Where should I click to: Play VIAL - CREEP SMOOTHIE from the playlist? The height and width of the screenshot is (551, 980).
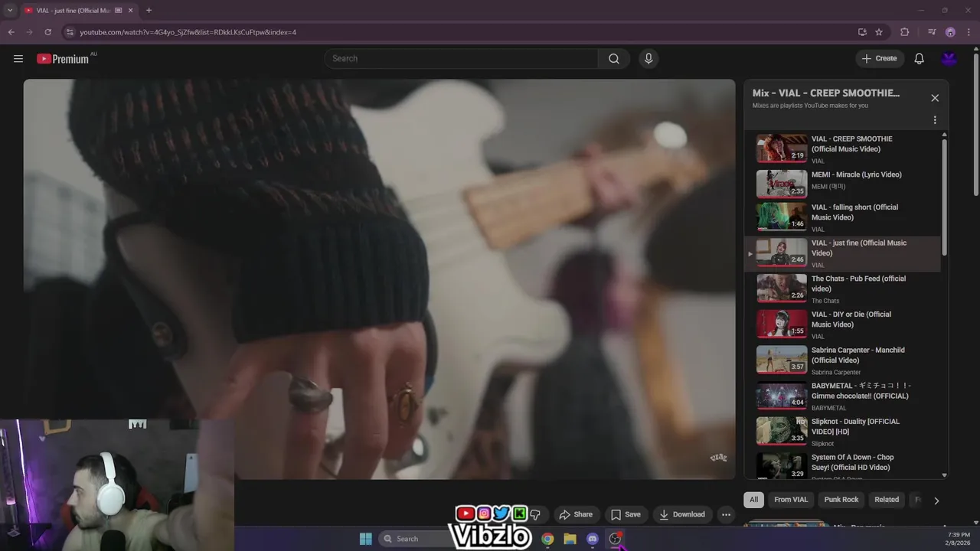[x=842, y=149]
